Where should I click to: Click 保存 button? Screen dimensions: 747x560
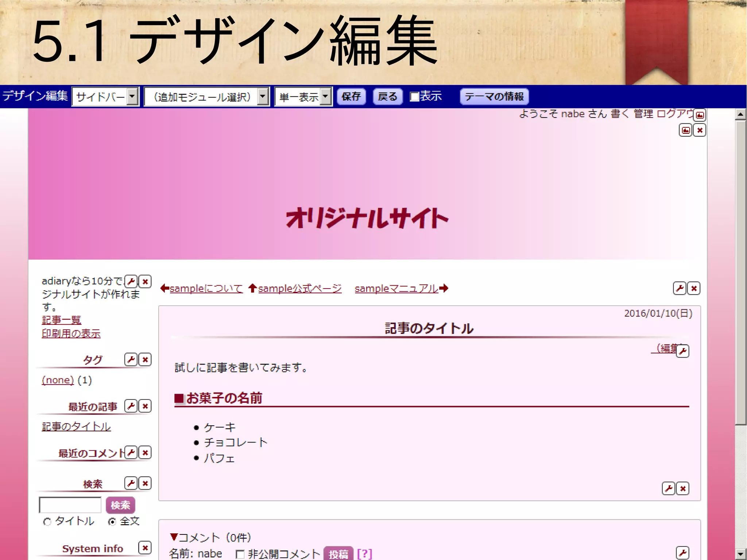pyautogui.click(x=351, y=97)
